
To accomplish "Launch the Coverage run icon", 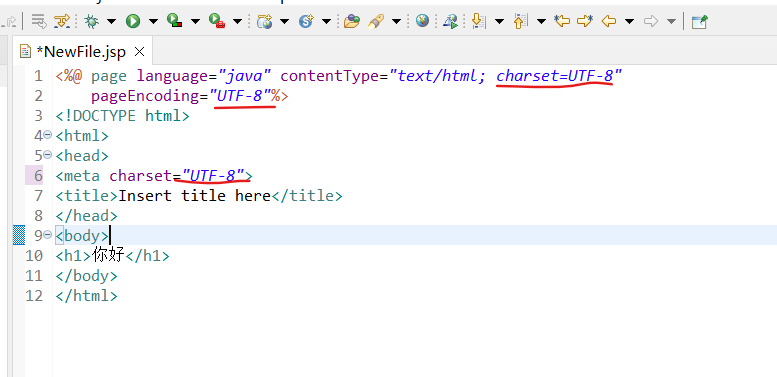I will [174, 21].
